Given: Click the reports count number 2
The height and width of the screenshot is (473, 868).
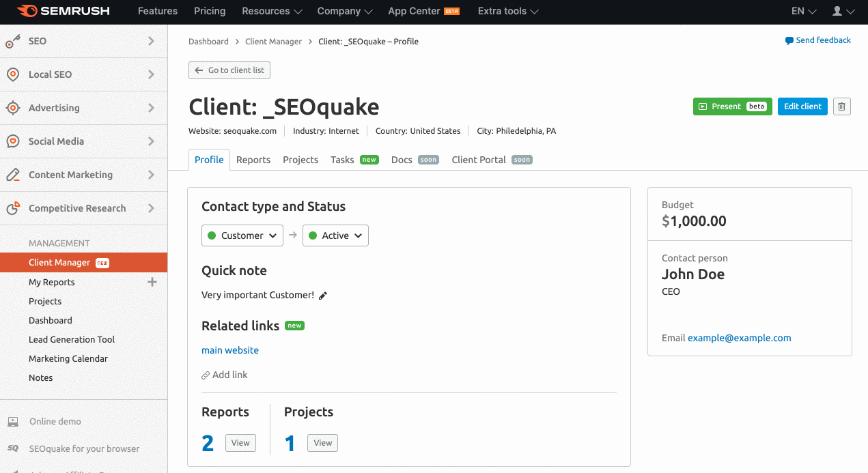Looking at the screenshot, I should point(208,444).
